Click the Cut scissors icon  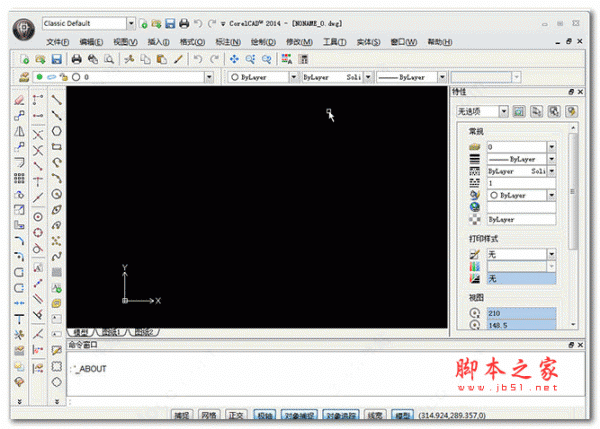click(129, 59)
